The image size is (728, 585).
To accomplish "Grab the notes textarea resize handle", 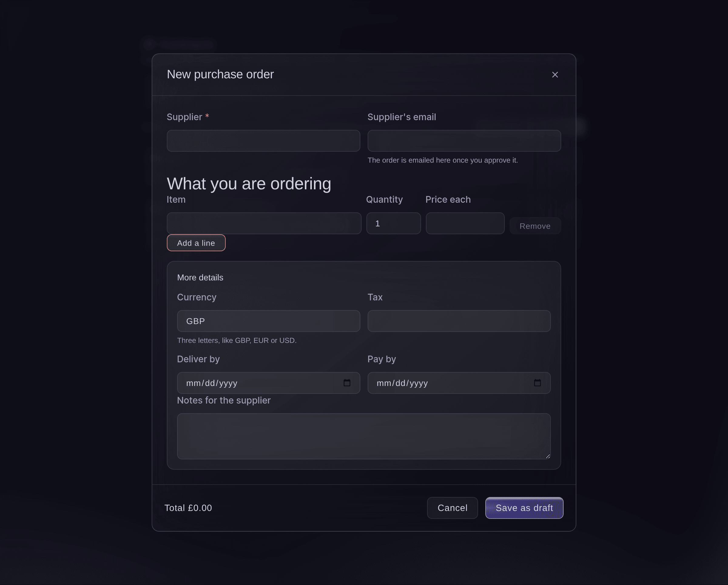I will point(548,456).
